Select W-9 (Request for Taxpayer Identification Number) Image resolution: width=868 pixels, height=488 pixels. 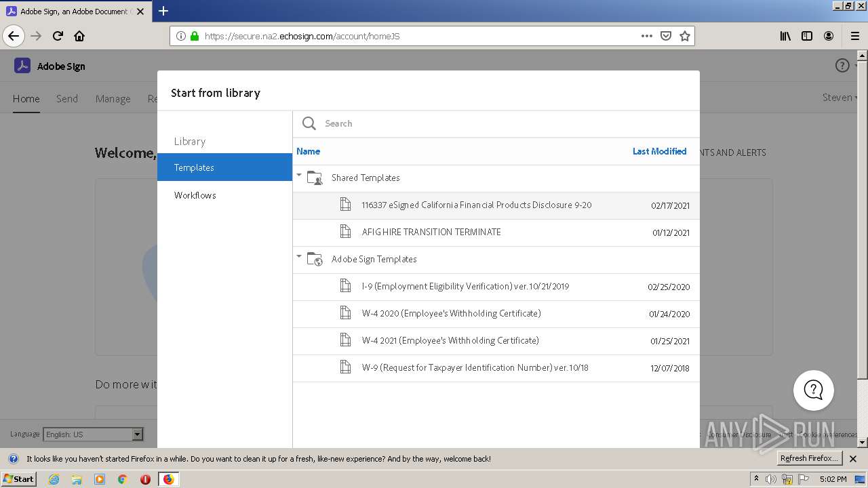(496, 368)
